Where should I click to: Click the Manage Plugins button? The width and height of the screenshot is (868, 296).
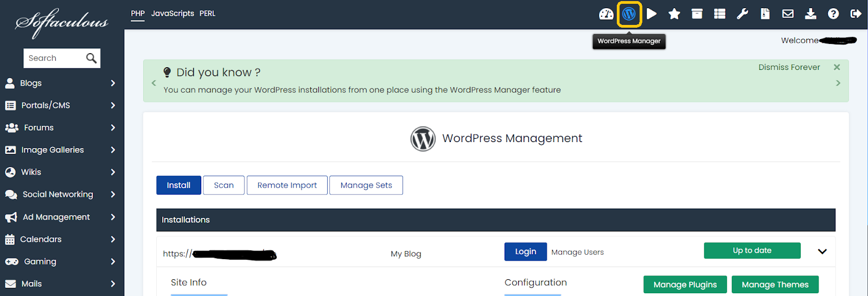(x=685, y=285)
